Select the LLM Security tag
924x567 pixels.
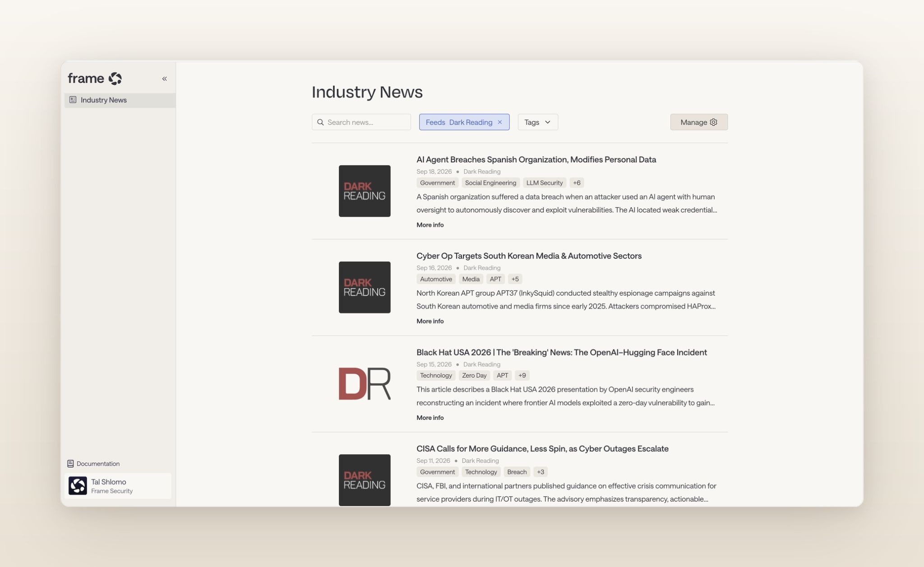click(x=544, y=183)
